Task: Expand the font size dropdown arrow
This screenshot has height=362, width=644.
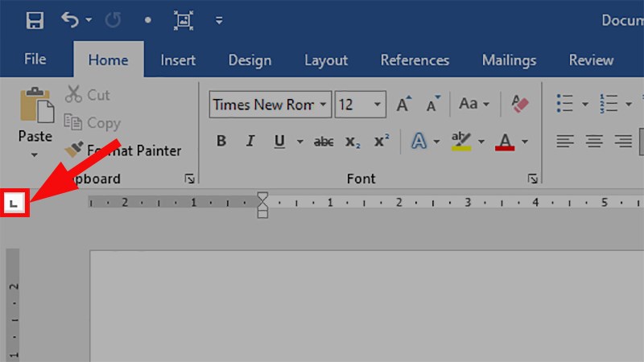Action: coord(377,105)
